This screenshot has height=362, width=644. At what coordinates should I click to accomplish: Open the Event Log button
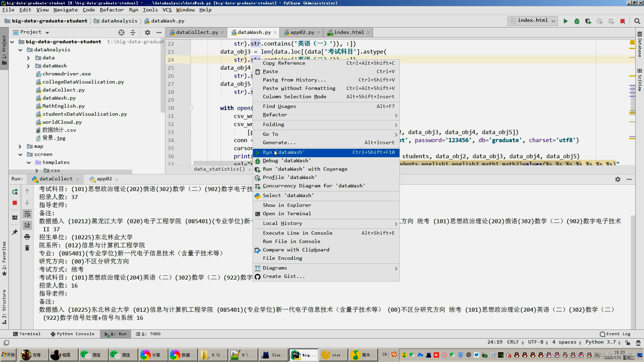click(x=615, y=334)
